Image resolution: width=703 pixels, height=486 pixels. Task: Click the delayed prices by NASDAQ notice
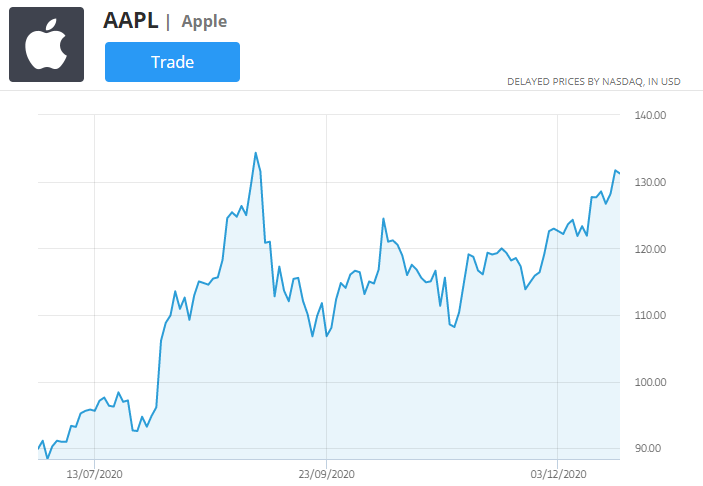[593, 81]
